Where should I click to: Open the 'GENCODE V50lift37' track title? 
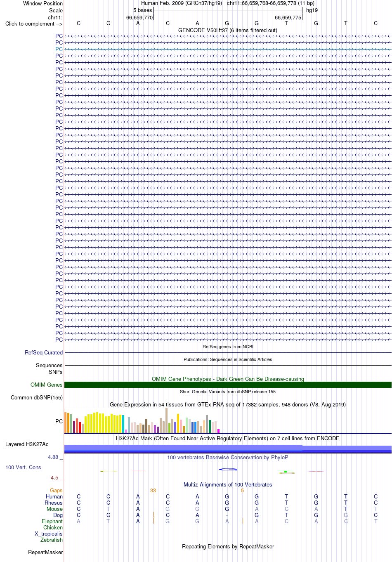228,30
